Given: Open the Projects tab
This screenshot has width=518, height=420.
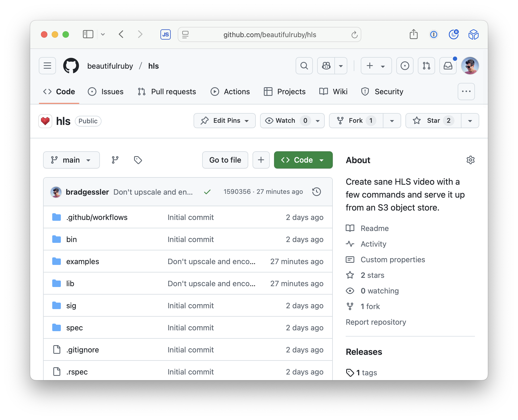Looking at the screenshot, I should [285, 92].
